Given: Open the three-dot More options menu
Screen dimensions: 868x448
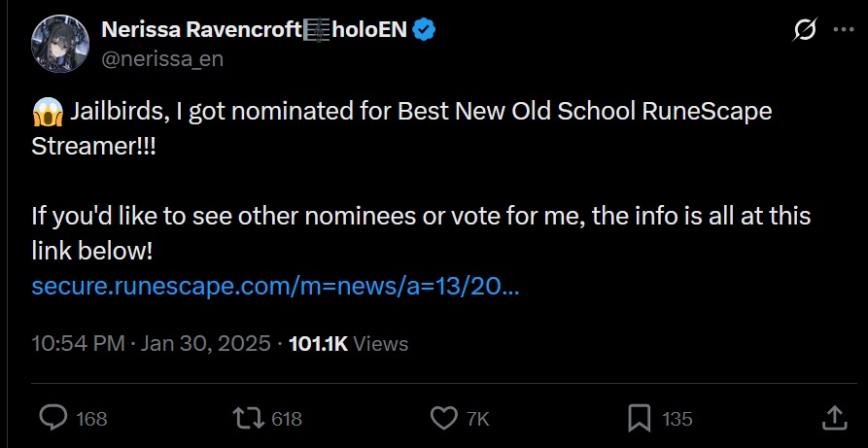Looking at the screenshot, I should click(x=843, y=31).
